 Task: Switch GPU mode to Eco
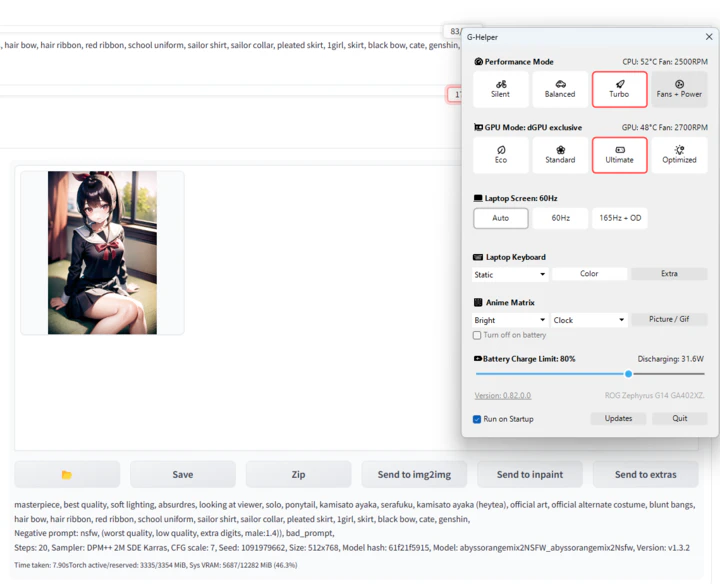pyautogui.click(x=501, y=155)
